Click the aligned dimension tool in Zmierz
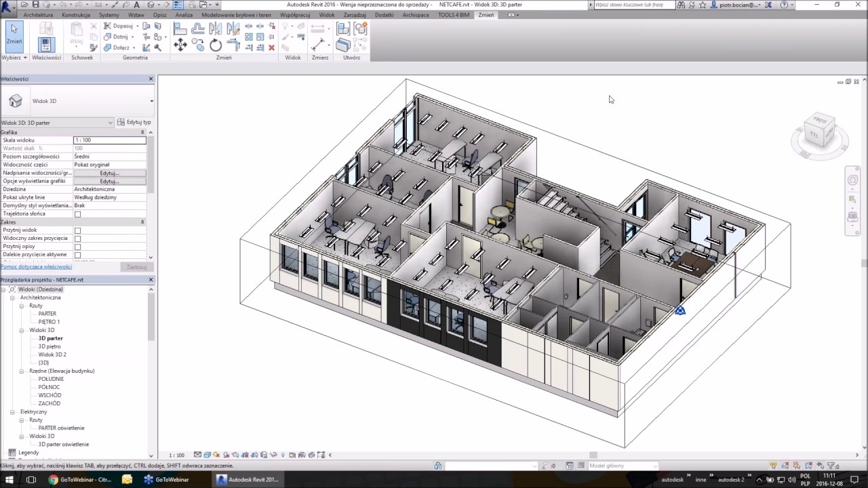The image size is (868, 488). point(317,45)
